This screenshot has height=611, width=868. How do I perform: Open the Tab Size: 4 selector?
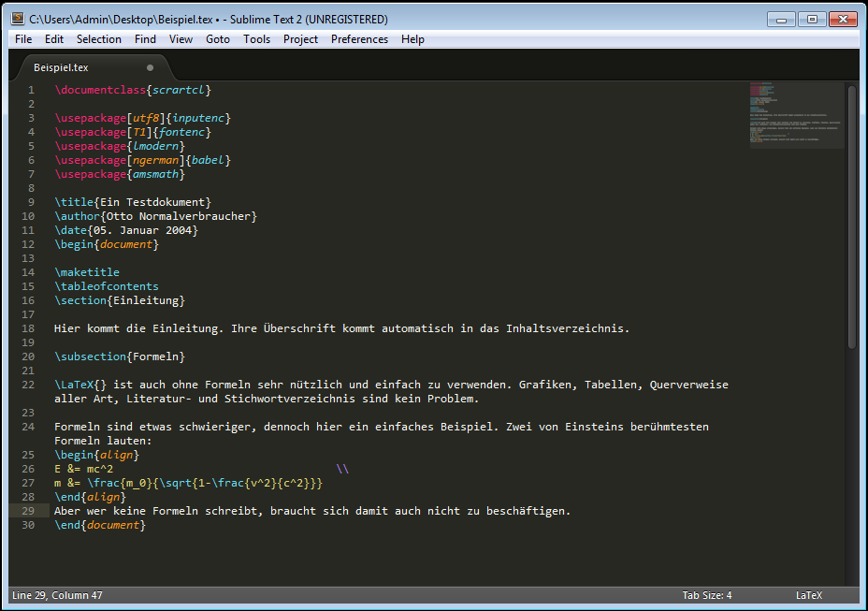[707, 595]
